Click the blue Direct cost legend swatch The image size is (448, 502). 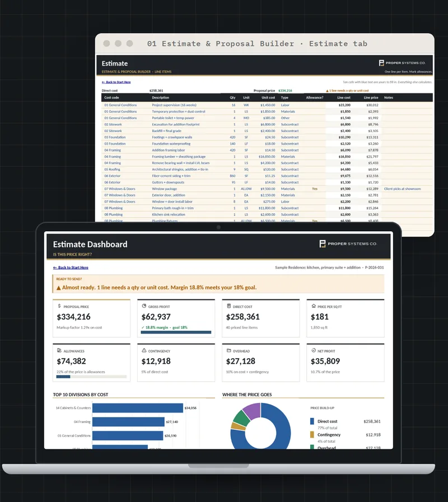[x=312, y=421]
